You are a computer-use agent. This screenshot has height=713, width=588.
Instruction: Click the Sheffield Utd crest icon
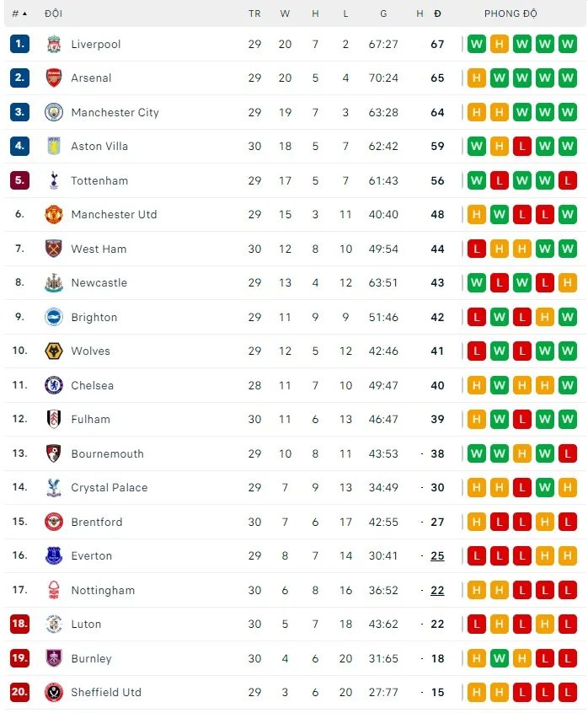[x=54, y=692]
